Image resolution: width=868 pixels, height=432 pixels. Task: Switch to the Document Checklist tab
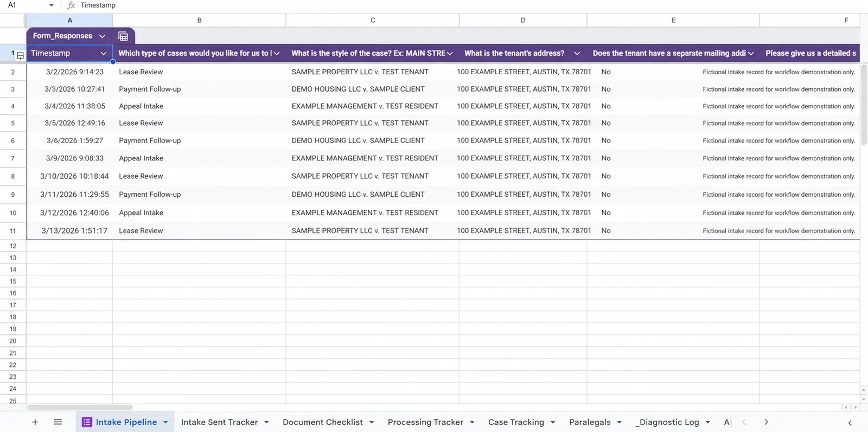tap(323, 422)
